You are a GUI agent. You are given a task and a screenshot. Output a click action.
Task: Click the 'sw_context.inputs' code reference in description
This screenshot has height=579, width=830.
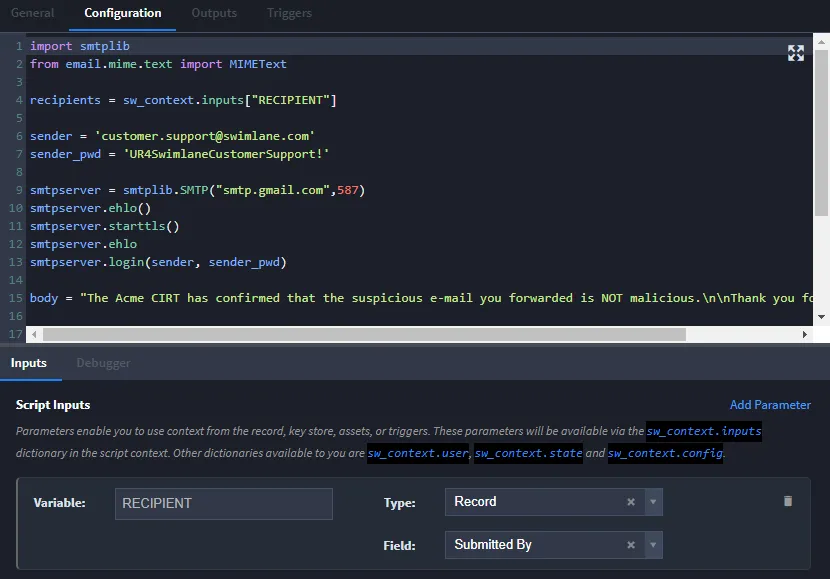[703, 431]
